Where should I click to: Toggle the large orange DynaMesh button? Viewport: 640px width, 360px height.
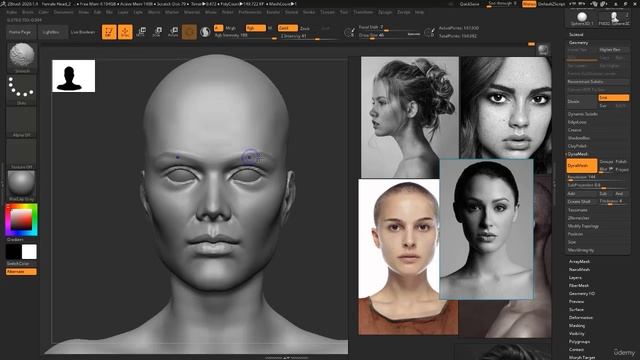pos(582,166)
